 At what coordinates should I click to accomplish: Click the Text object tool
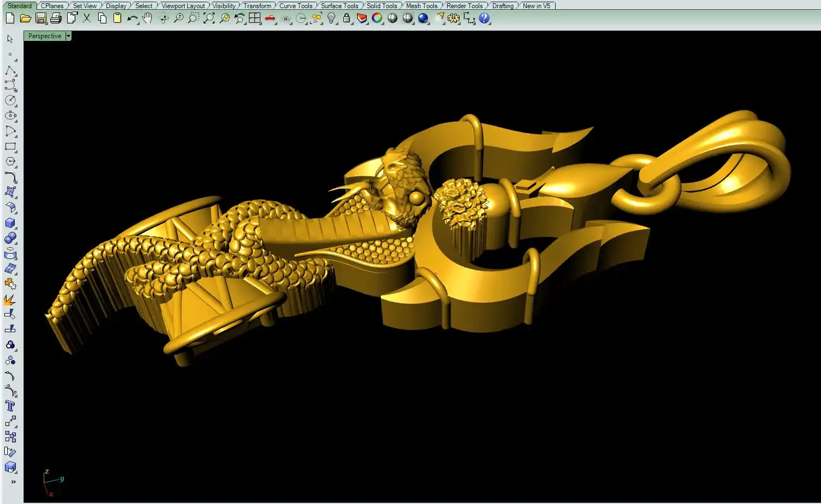coord(10,406)
